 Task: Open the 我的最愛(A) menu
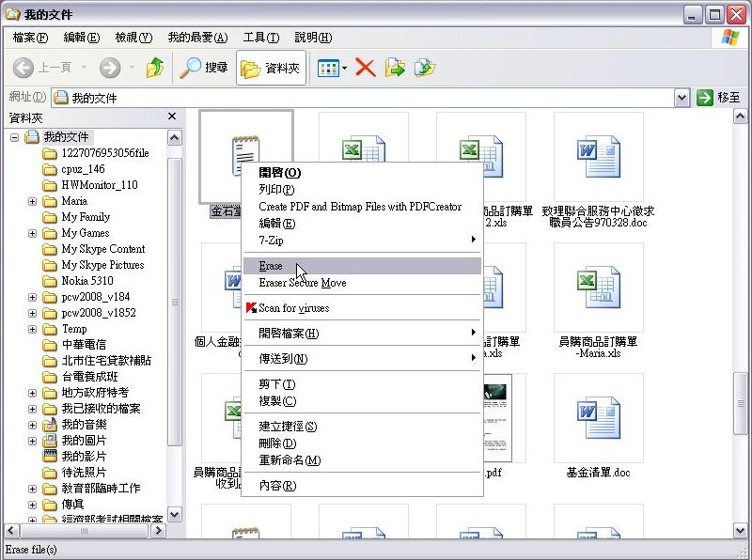pos(197,38)
